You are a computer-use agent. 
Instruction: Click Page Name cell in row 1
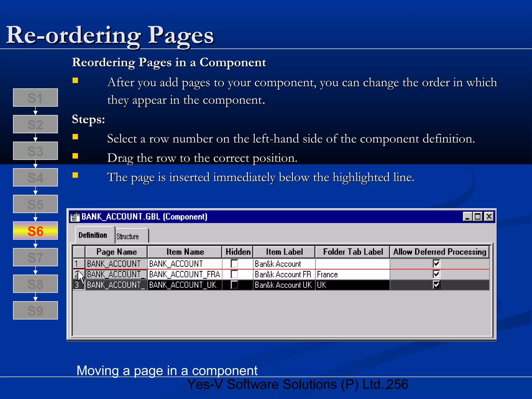116,264
